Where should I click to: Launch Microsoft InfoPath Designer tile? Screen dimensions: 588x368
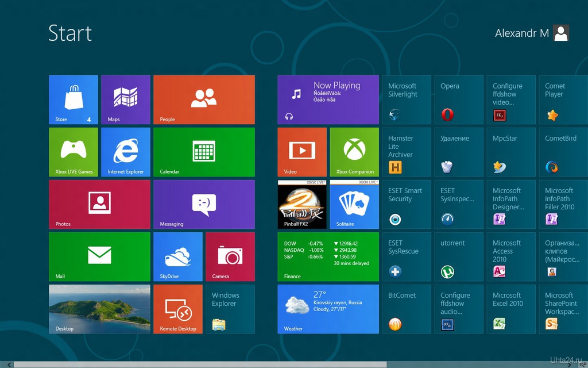point(511,204)
